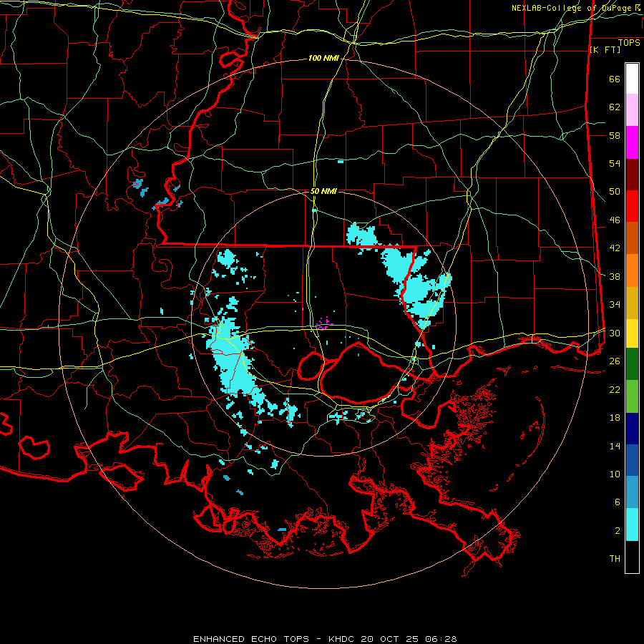Click the light pink 62 legend swatch
The image size is (644, 644).
click(x=632, y=110)
